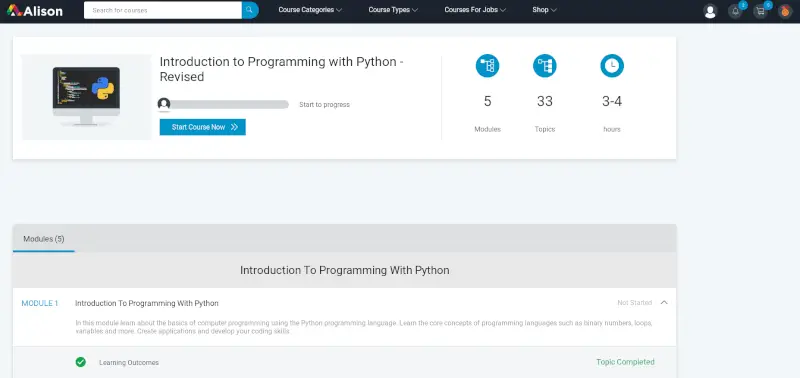Image resolution: width=800 pixels, height=378 pixels.
Task: Open the shopping cart icon
Action: (760, 11)
